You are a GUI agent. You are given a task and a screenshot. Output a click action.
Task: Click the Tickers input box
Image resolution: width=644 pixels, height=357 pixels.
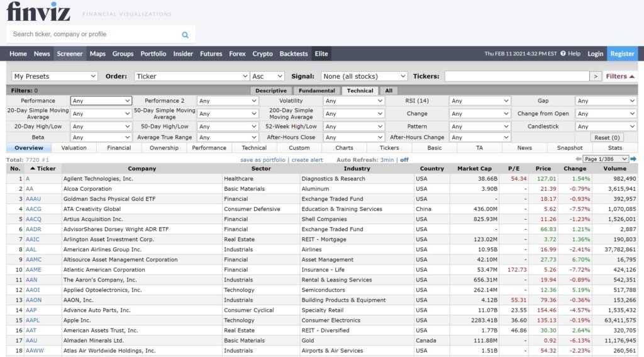click(517, 76)
